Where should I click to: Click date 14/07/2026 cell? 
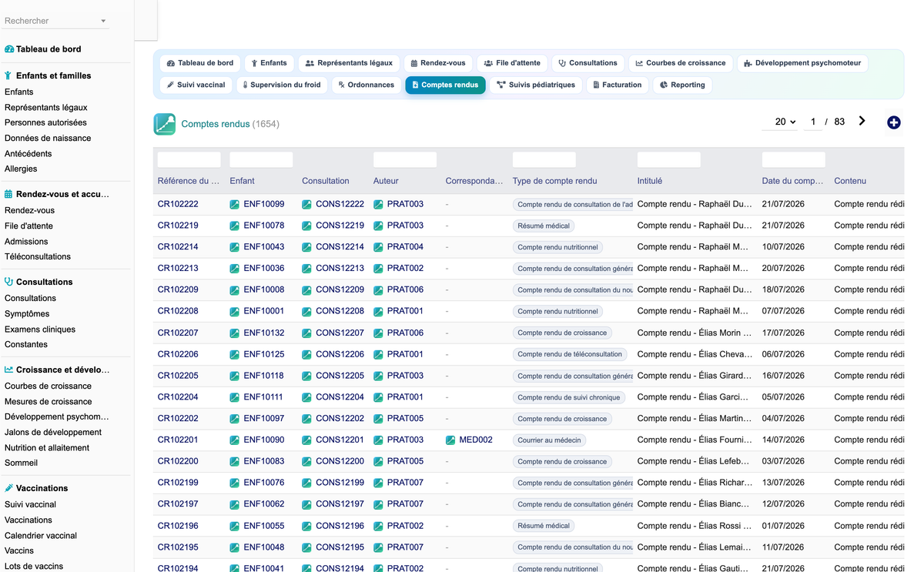coord(783,440)
